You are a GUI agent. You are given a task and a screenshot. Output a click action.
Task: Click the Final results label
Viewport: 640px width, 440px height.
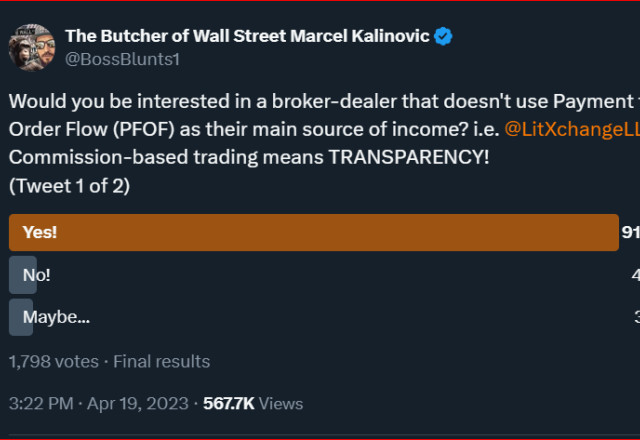click(x=162, y=362)
